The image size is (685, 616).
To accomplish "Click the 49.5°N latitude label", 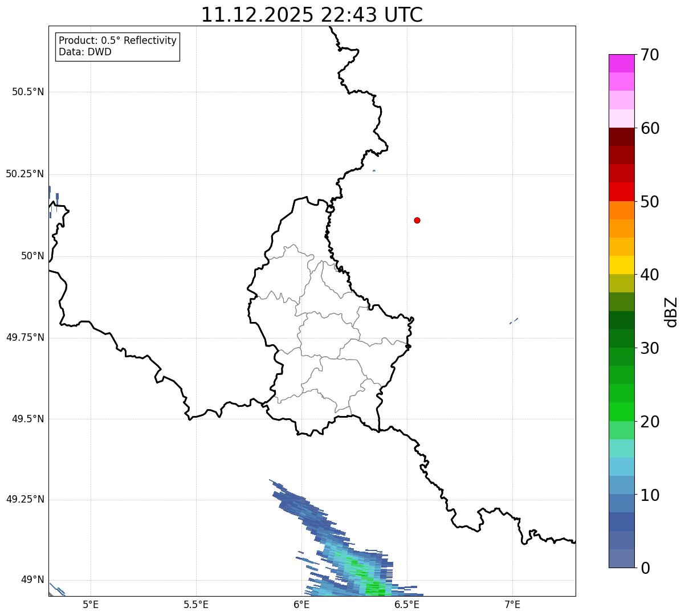I will pyautogui.click(x=28, y=419).
